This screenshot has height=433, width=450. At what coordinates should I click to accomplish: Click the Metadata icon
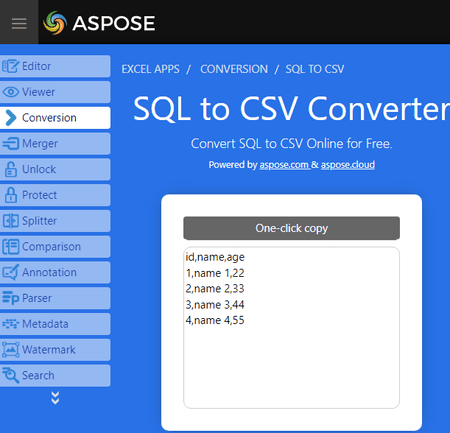pyautogui.click(x=11, y=324)
